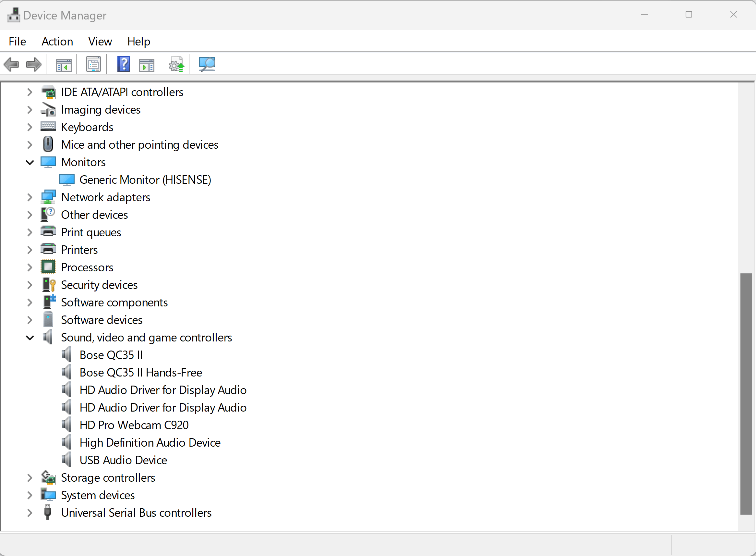The height and width of the screenshot is (556, 756).
Task: Open the Help menu
Action: 138,41
